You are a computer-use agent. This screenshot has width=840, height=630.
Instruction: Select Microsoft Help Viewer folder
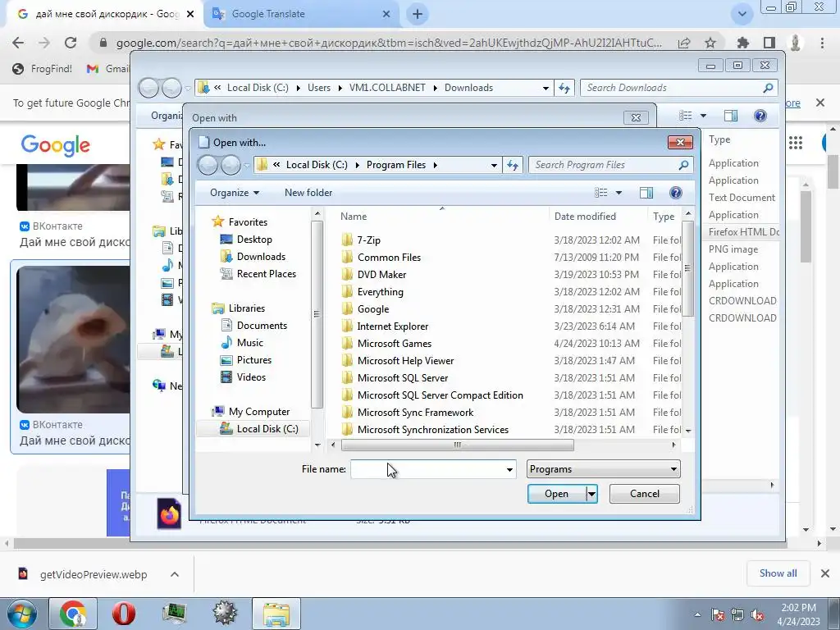point(405,361)
